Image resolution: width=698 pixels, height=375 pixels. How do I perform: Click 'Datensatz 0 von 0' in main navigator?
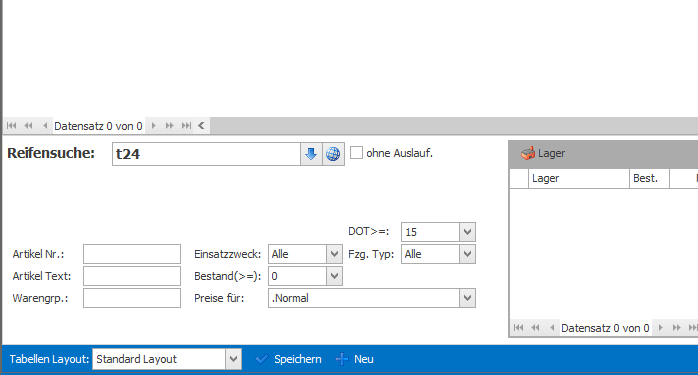(x=98, y=126)
